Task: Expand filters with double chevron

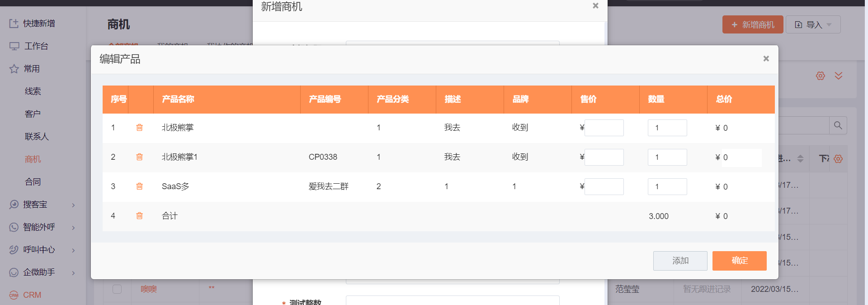Action: point(839,76)
